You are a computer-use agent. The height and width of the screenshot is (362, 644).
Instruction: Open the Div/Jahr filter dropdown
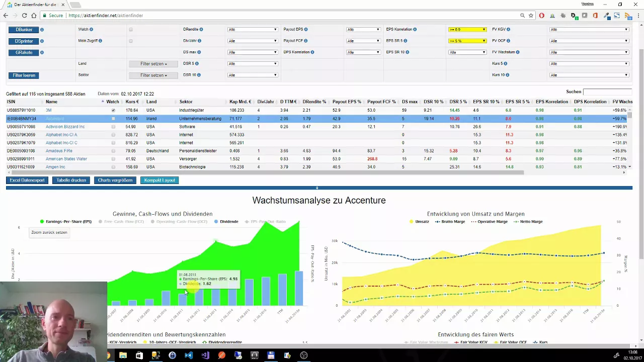pyautogui.click(x=253, y=41)
